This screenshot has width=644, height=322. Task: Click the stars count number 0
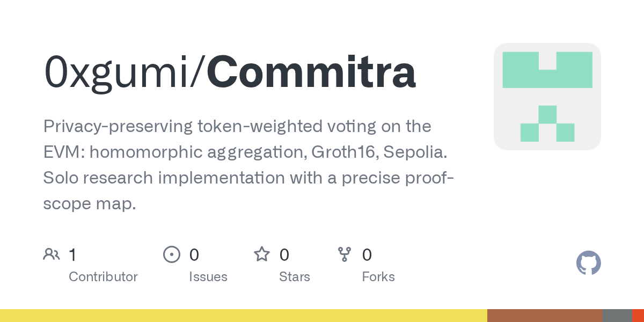[284, 254]
